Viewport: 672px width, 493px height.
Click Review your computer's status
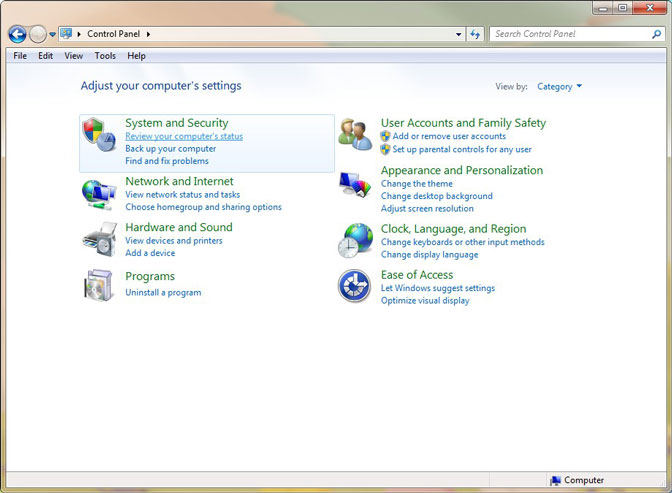(x=184, y=136)
